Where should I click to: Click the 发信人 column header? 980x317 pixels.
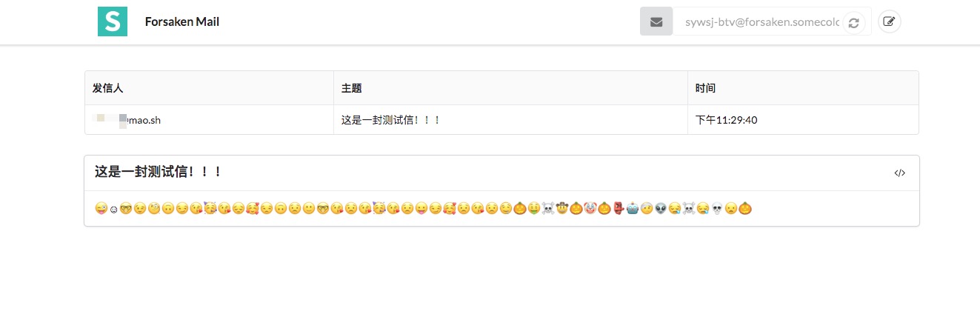coord(107,88)
